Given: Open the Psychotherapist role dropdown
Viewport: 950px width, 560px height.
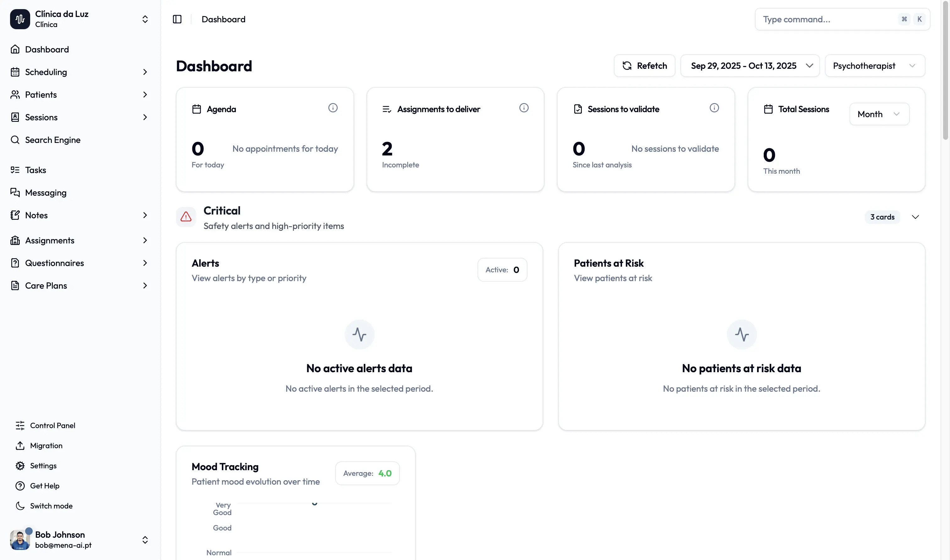Looking at the screenshot, I should 874,66.
